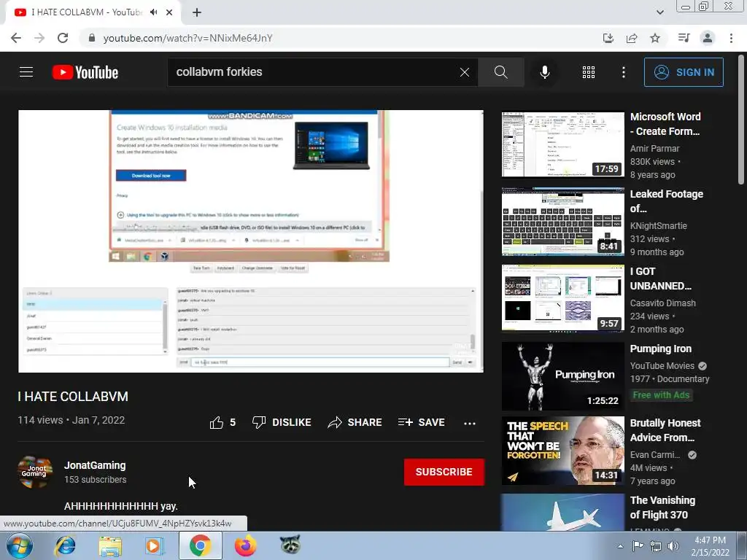Open the raccoon app taskbar icon
Screen dimensions: 747x560
tap(290, 544)
